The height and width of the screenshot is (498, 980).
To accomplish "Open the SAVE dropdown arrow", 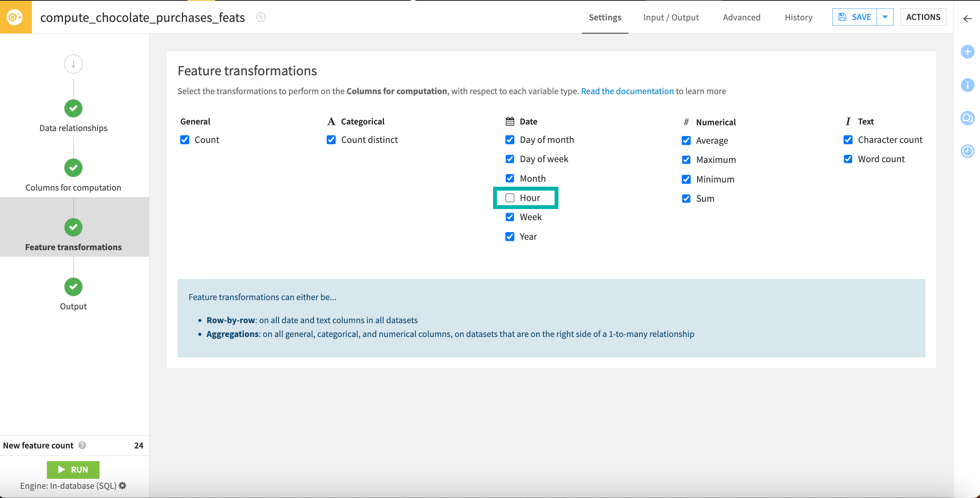I will tap(885, 17).
